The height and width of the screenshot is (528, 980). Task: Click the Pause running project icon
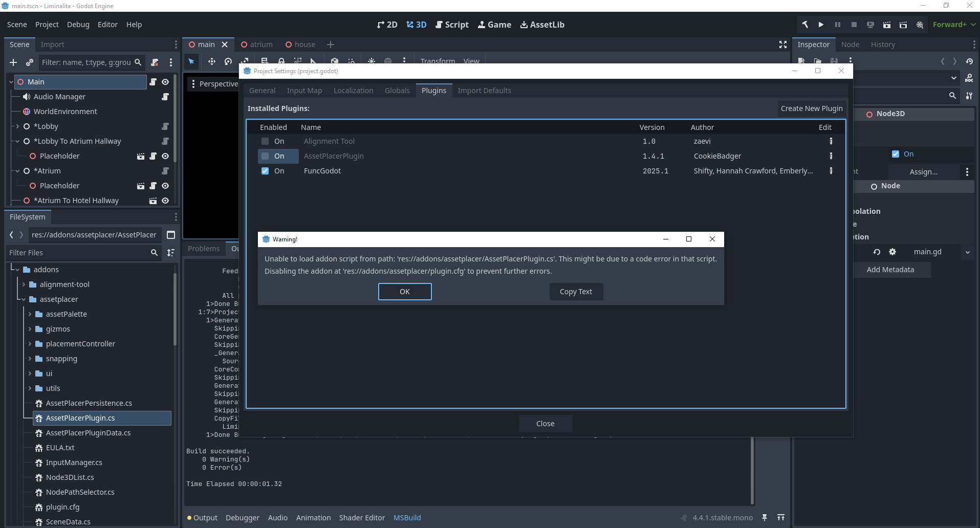[x=837, y=25]
